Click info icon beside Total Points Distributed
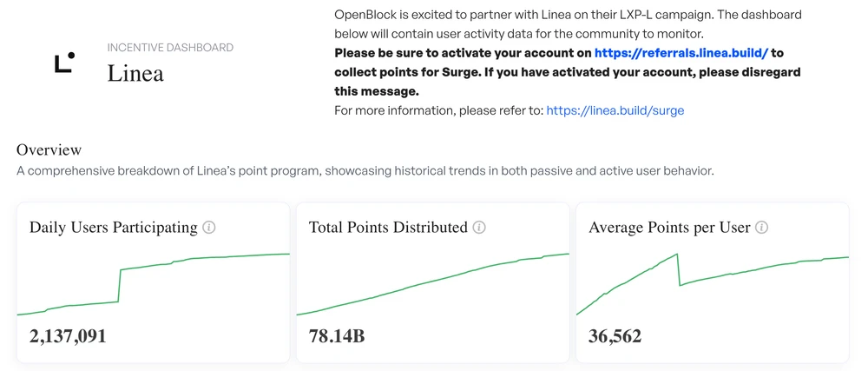Image resolution: width=868 pixels, height=371 pixels. pyautogui.click(x=479, y=228)
